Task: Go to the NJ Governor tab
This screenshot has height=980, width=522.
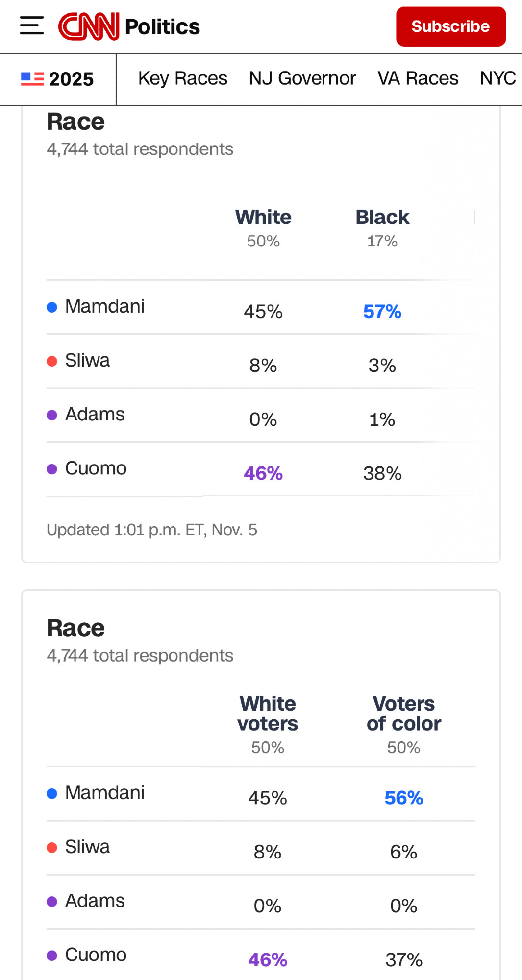Action: (302, 78)
